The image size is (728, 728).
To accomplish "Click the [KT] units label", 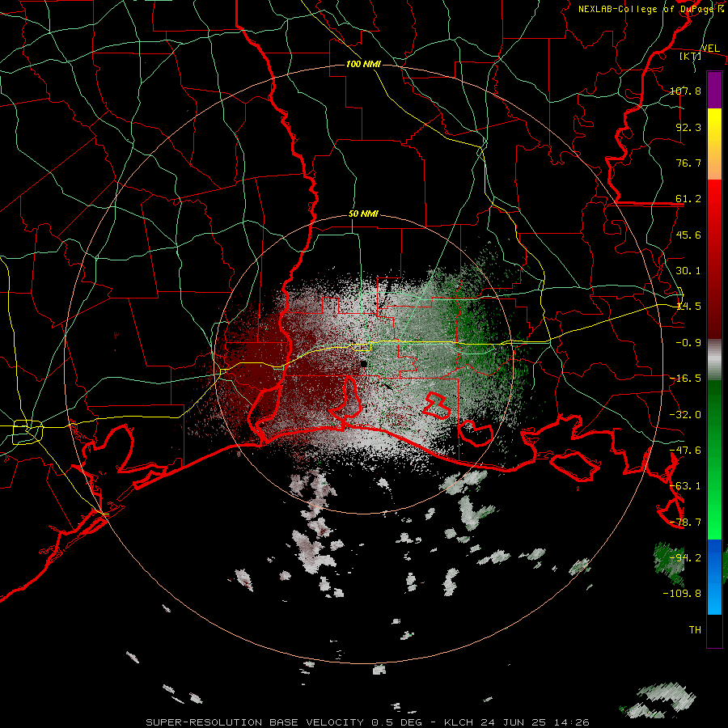I will point(690,56).
